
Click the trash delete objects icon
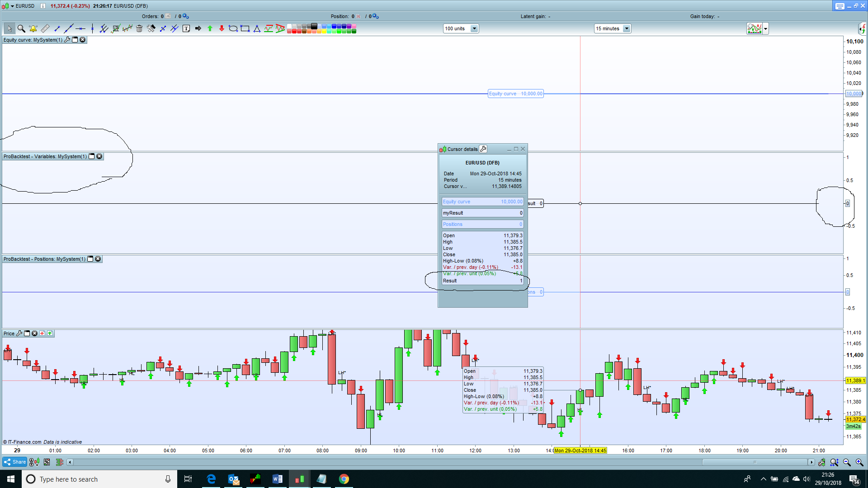pos(139,28)
